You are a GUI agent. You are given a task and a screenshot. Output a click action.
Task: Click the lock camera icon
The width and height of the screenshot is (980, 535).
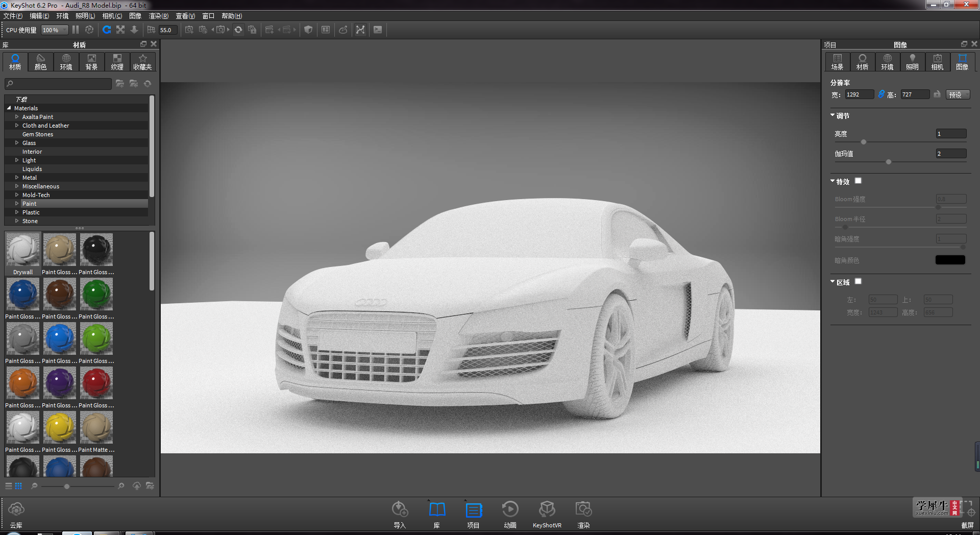[x=252, y=30]
